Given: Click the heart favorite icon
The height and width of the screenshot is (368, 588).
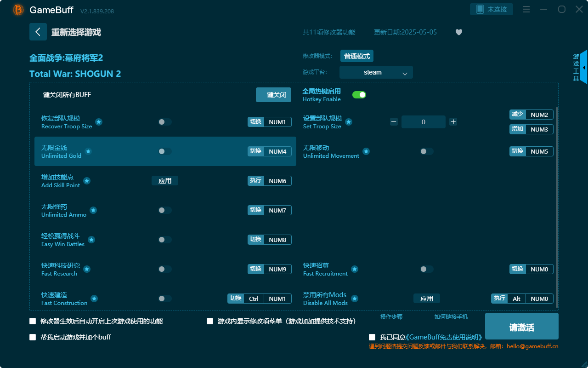Looking at the screenshot, I should (x=458, y=32).
